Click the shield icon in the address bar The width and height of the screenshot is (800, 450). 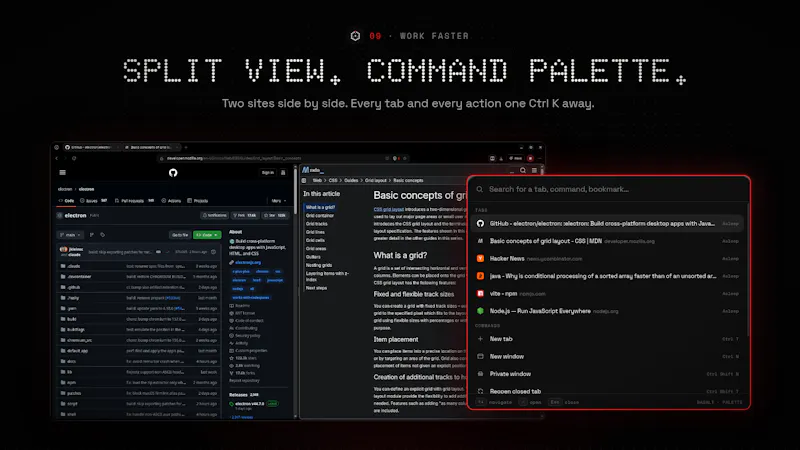[394, 158]
